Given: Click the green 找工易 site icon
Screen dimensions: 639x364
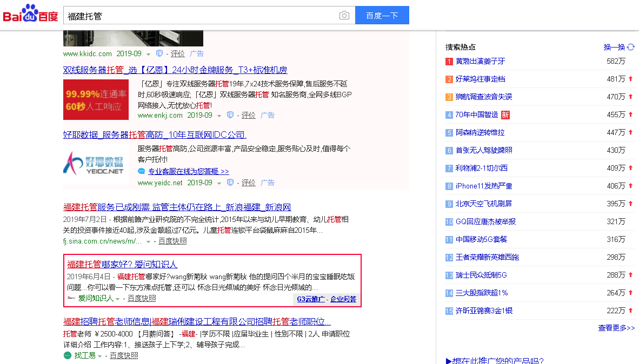Looking at the screenshot, I should pyautogui.click(x=67, y=355).
